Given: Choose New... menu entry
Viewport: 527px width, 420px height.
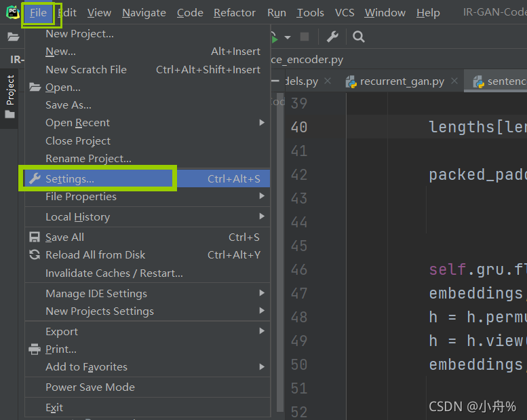Looking at the screenshot, I should pos(147,52).
